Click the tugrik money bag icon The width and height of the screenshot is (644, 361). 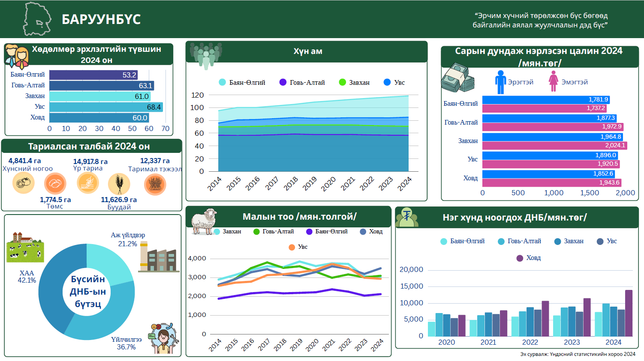407,218
